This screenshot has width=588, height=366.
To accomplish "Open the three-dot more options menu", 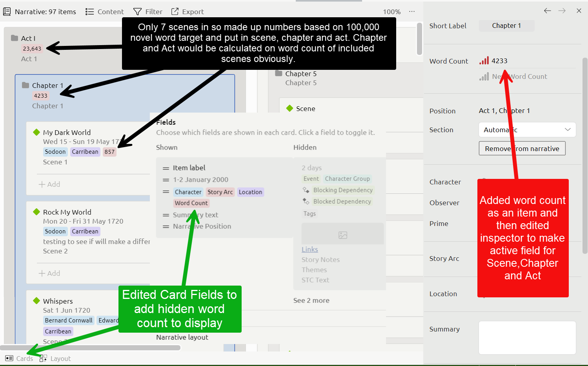I will coord(411,11).
